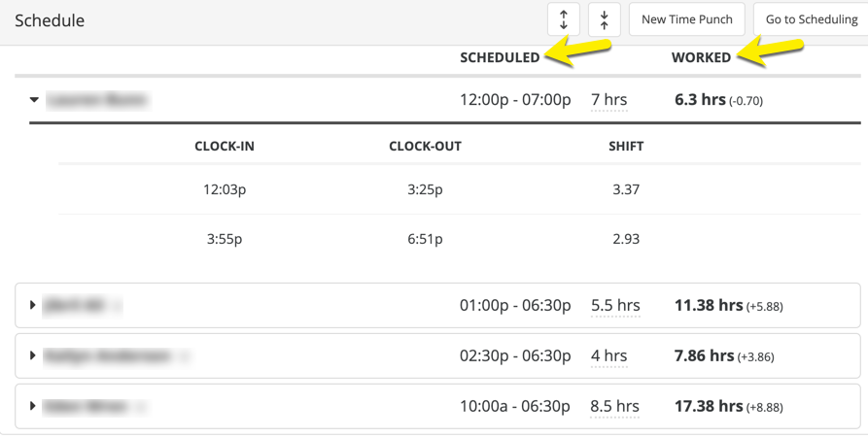Click the collapse all rows arrows icon
Viewport: 868px width, 438px height.
(x=605, y=20)
